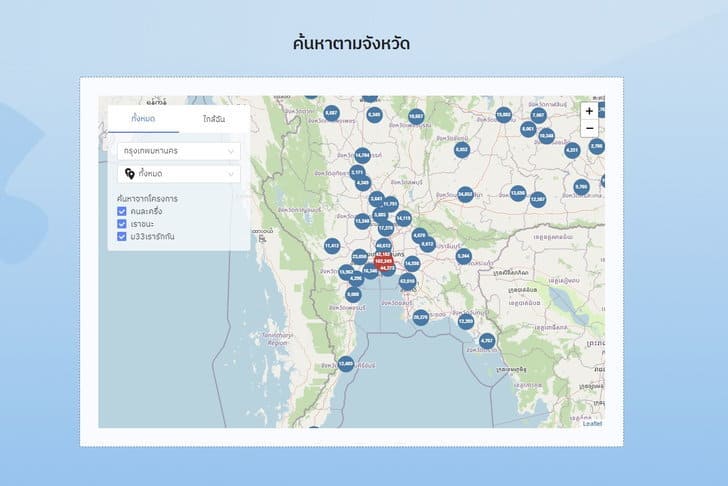Click the 28,276 coastal map marker
This screenshot has height=486, width=728.
(x=420, y=318)
